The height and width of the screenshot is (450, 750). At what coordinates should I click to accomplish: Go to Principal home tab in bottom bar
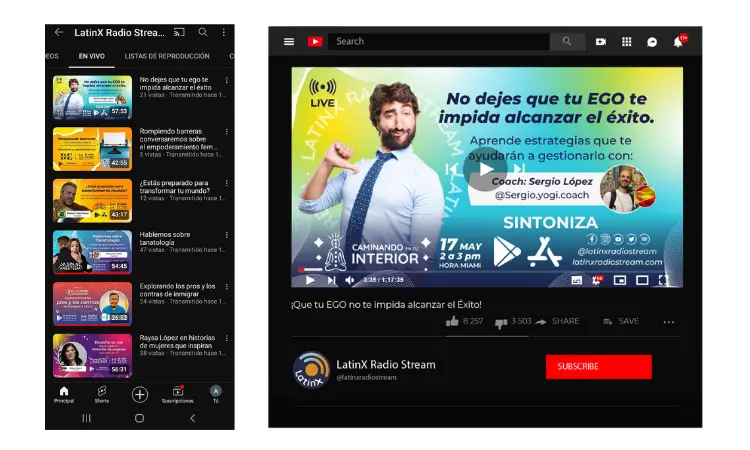[64, 395]
